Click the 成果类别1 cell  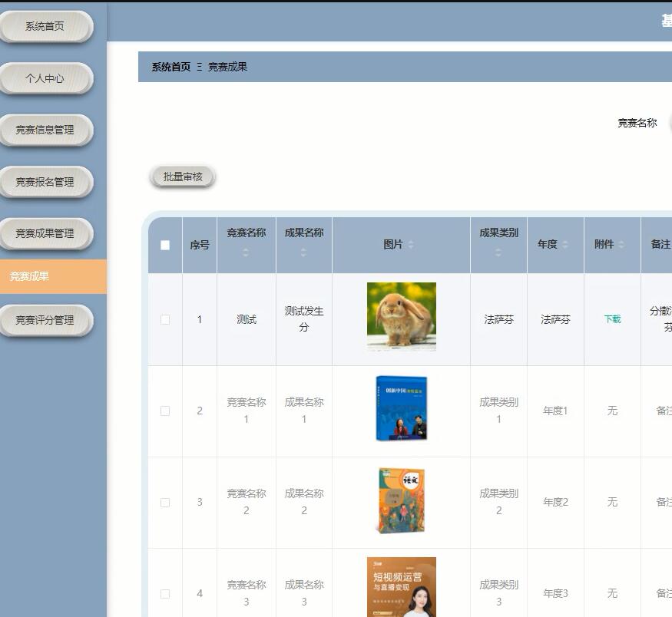tap(499, 411)
